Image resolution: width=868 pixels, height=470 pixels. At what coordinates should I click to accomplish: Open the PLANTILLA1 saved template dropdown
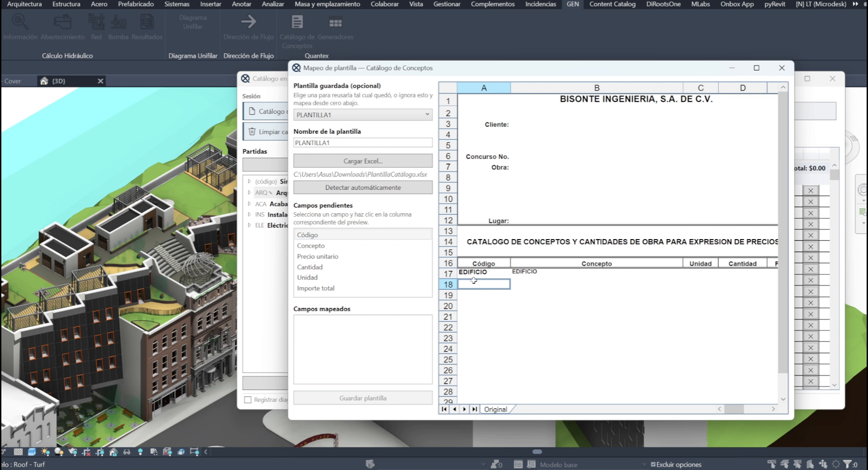click(363, 115)
